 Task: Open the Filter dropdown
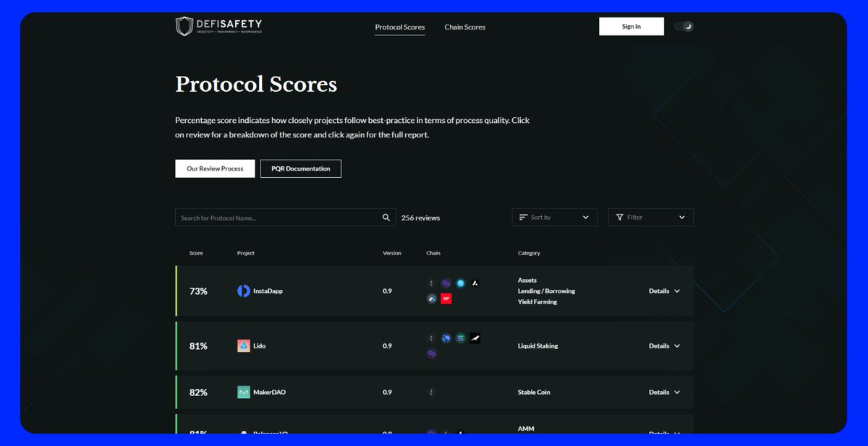(x=651, y=218)
